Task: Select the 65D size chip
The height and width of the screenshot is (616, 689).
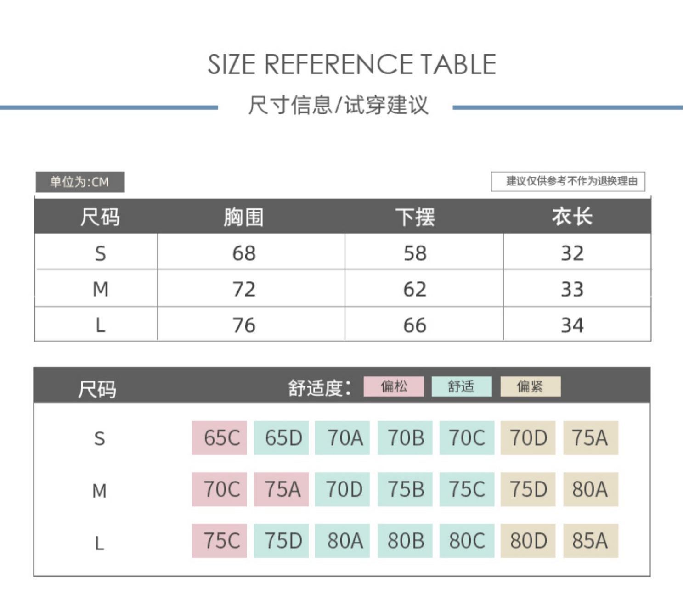Action: tap(281, 438)
